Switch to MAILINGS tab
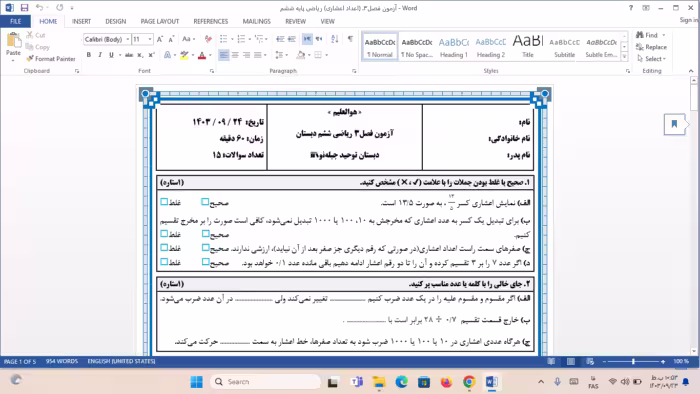Image resolution: width=700 pixels, height=394 pixels. tap(257, 21)
